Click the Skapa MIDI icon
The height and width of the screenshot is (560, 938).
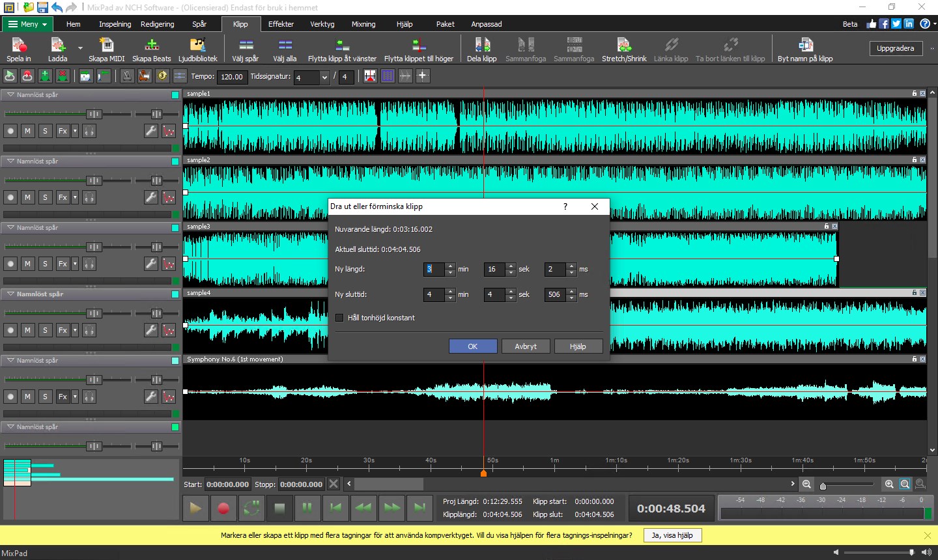click(106, 49)
